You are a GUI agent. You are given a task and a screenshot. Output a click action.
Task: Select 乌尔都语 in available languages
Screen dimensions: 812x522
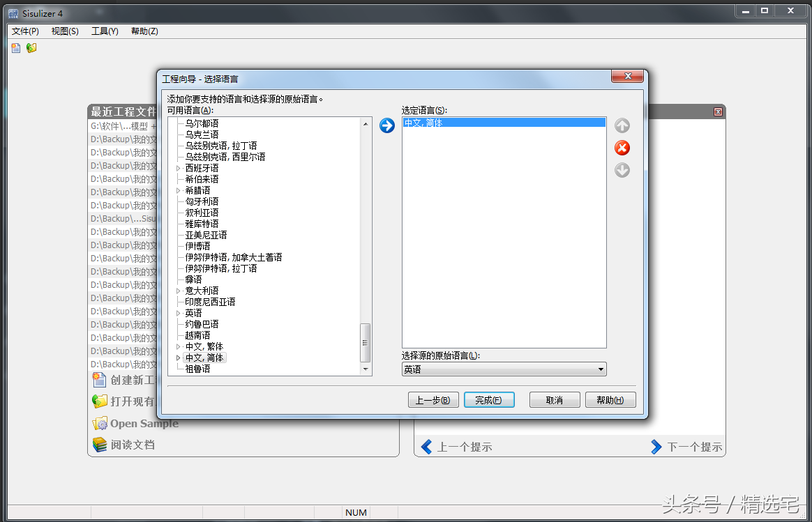pos(202,123)
